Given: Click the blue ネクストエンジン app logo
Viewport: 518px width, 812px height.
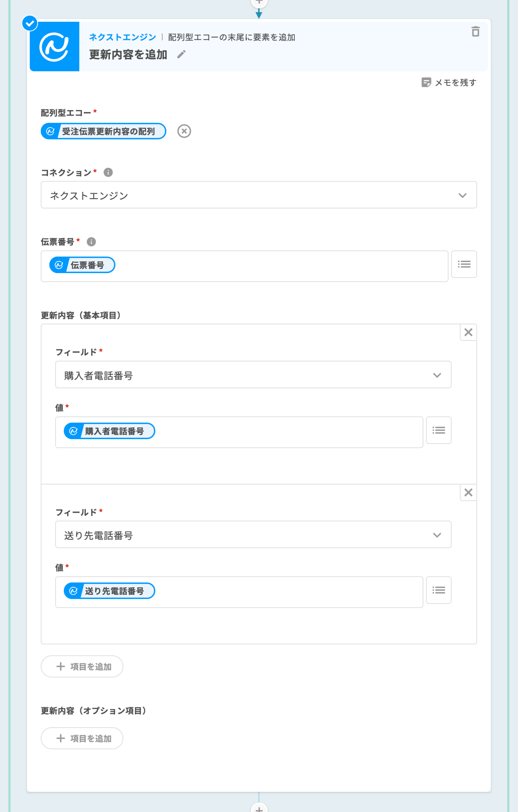Looking at the screenshot, I should pos(54,47).
